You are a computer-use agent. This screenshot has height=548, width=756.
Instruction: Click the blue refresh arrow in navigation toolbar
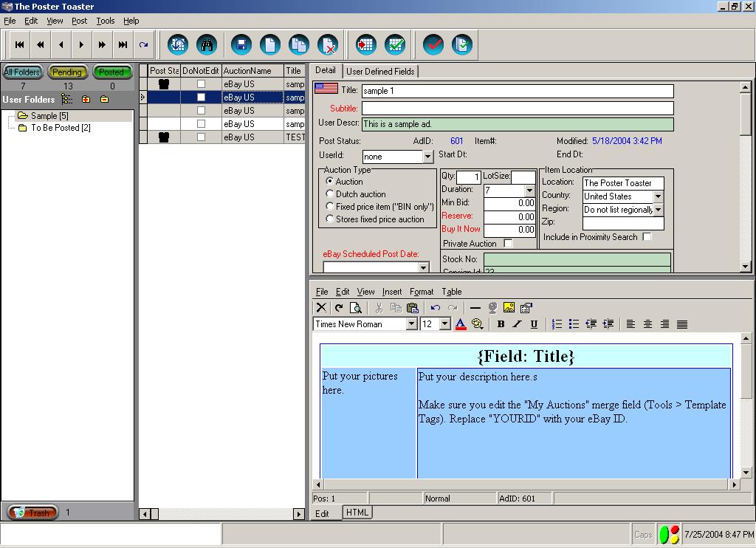click(144, 45)
